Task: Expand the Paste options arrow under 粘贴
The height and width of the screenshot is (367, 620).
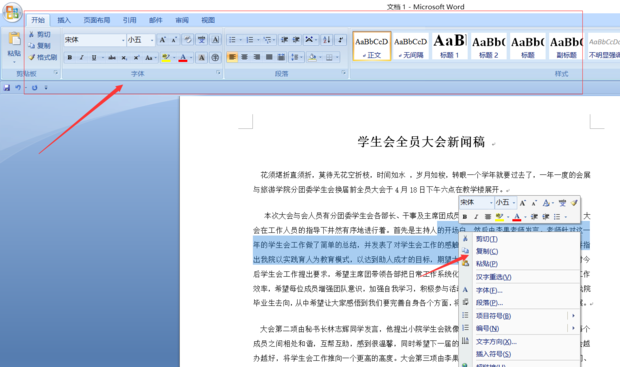Action: (14, 62)
